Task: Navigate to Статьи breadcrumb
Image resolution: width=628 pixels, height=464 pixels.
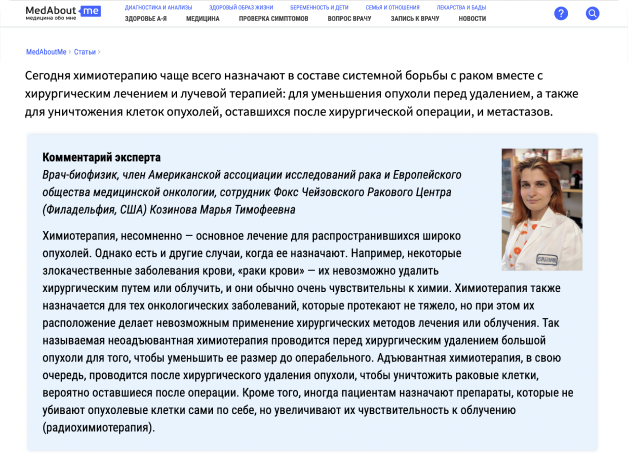Action: [x=84, y=51]
